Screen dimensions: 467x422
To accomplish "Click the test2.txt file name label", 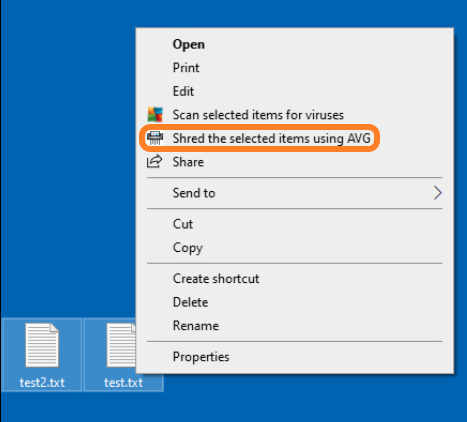I will [x=42, y=382].
